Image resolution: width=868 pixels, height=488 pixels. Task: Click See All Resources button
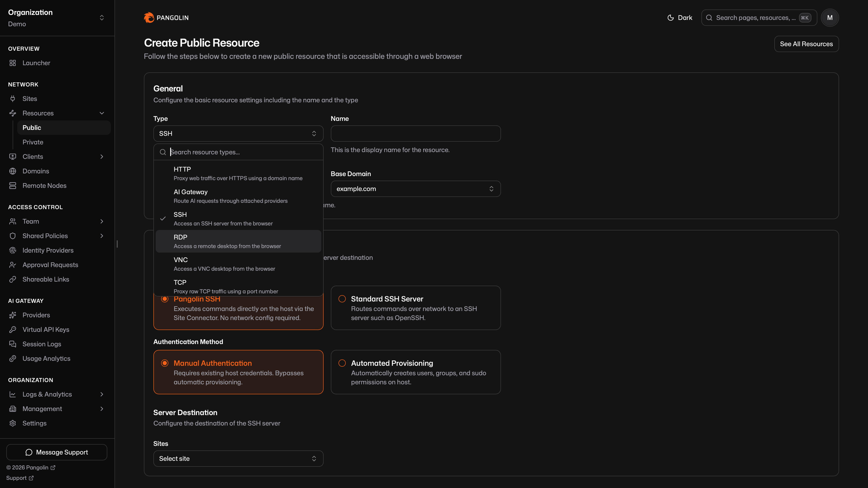(806, 44)
